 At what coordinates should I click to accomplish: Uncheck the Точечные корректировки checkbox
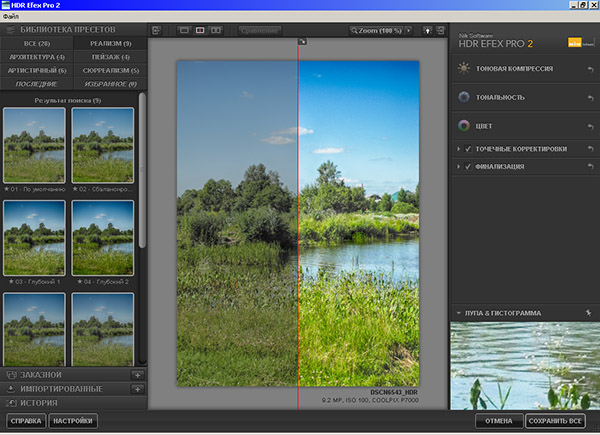tap(468, 149)
